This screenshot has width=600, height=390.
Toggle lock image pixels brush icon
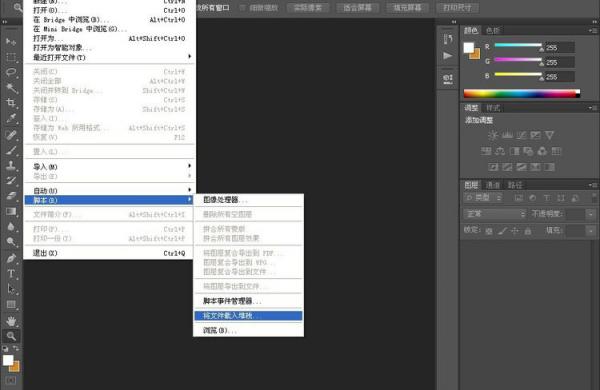click(502, 231)
